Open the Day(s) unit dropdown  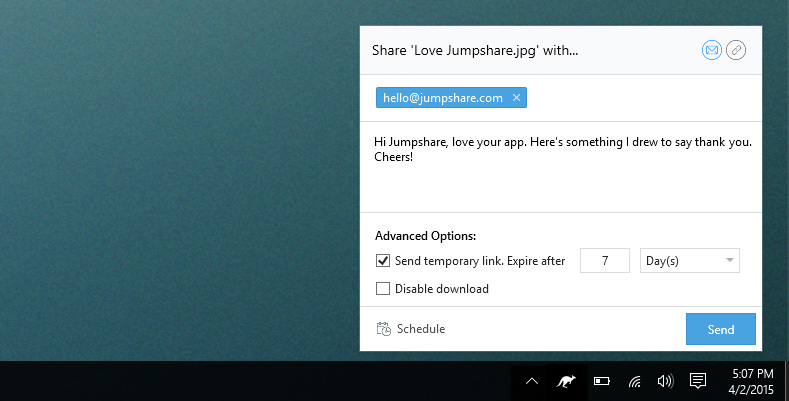click(689, 261)
